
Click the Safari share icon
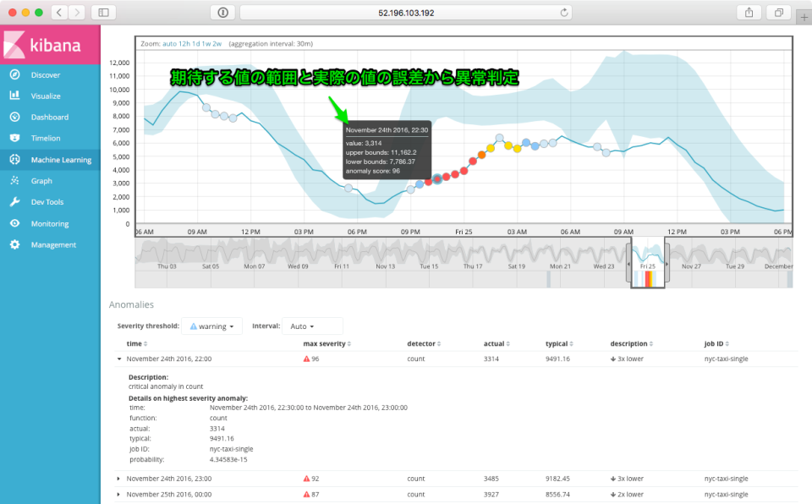(748, 12)
